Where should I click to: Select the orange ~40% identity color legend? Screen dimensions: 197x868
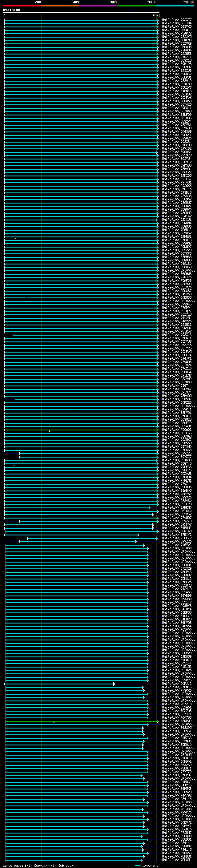tap(60, 6)
